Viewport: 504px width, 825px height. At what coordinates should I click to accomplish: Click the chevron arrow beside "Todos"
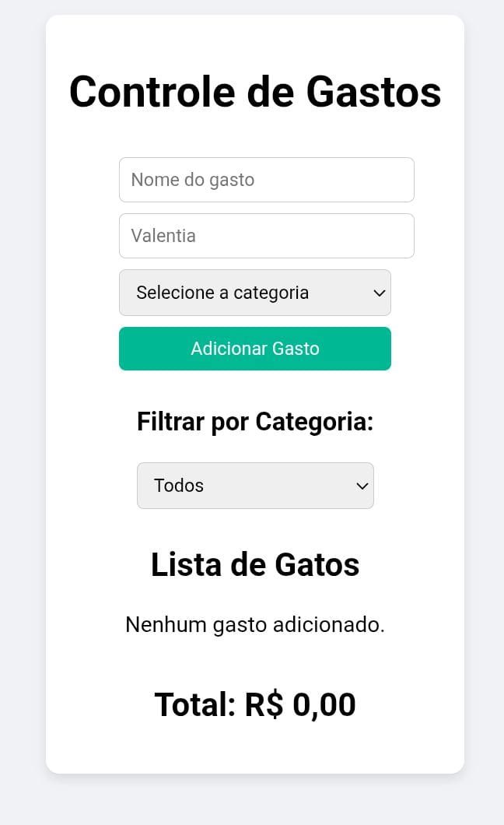coord(362,486)
